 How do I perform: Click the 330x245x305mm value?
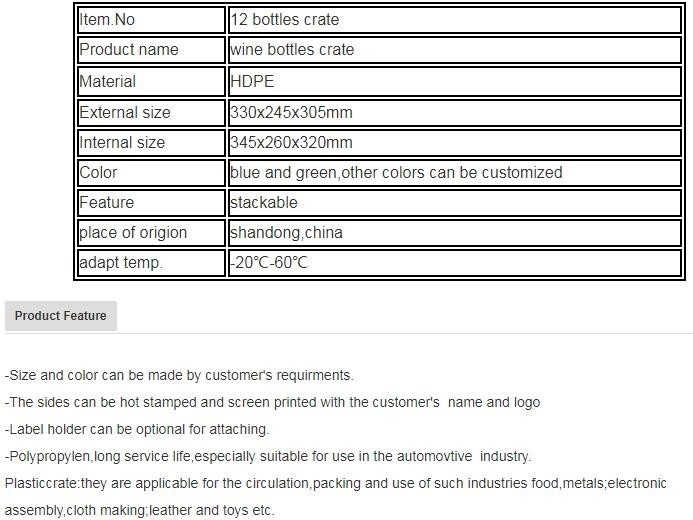[x=291, y=112]
